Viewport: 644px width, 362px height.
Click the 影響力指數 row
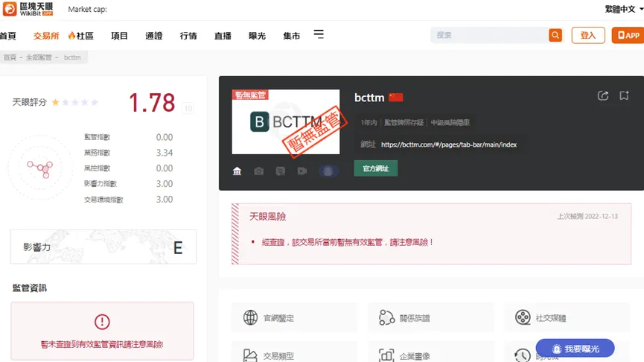tap(128, 184)
